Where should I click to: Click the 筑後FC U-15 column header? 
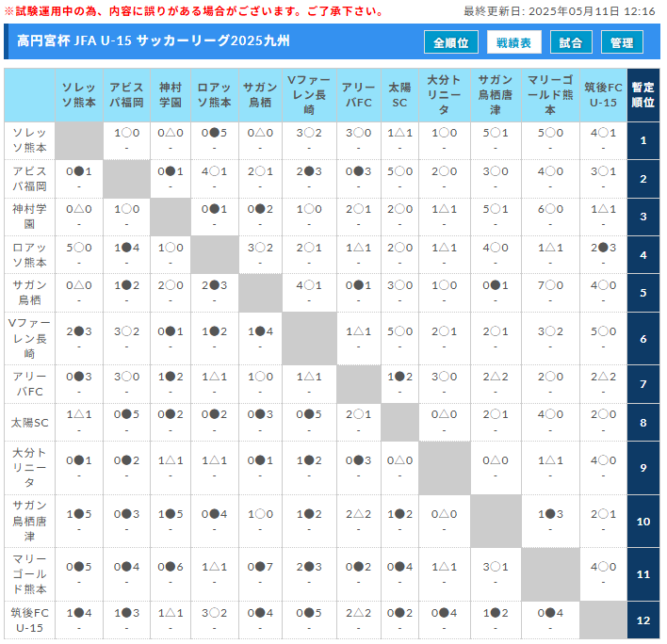603,94
